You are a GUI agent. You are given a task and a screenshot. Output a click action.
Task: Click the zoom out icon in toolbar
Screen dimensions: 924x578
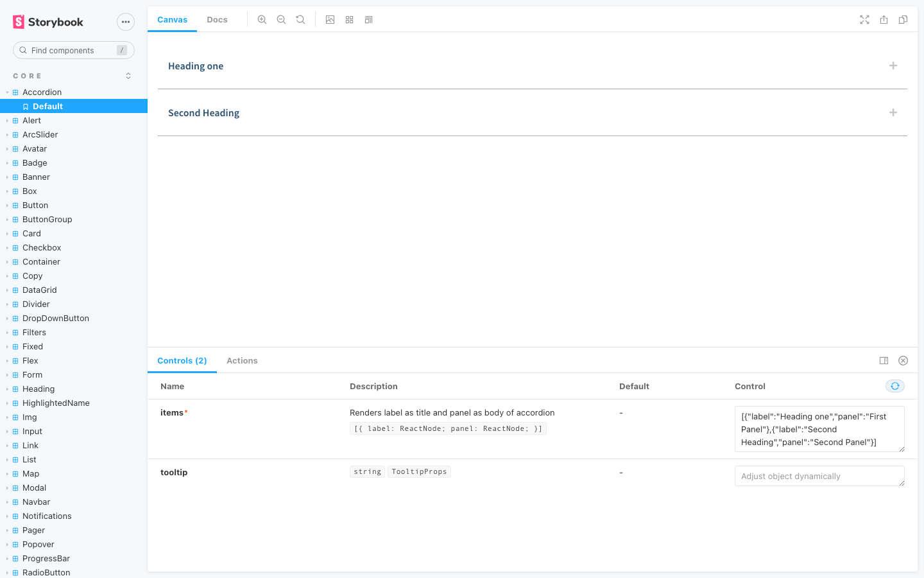pyautogui.click(x=281, y=20)
